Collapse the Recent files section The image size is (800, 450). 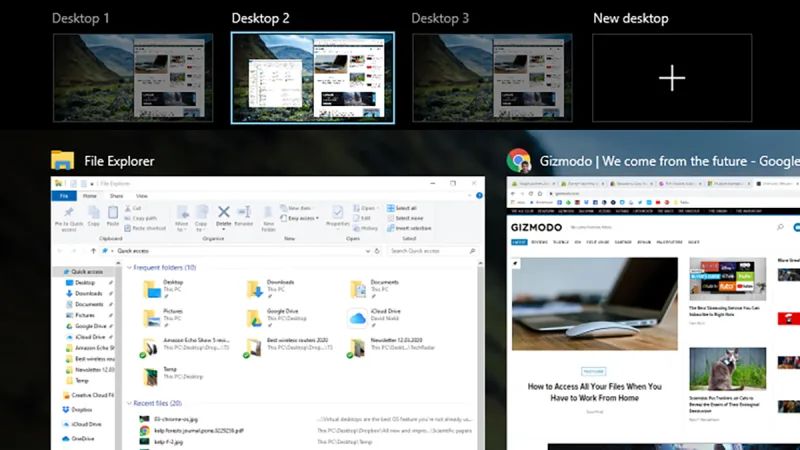point(129,403)
